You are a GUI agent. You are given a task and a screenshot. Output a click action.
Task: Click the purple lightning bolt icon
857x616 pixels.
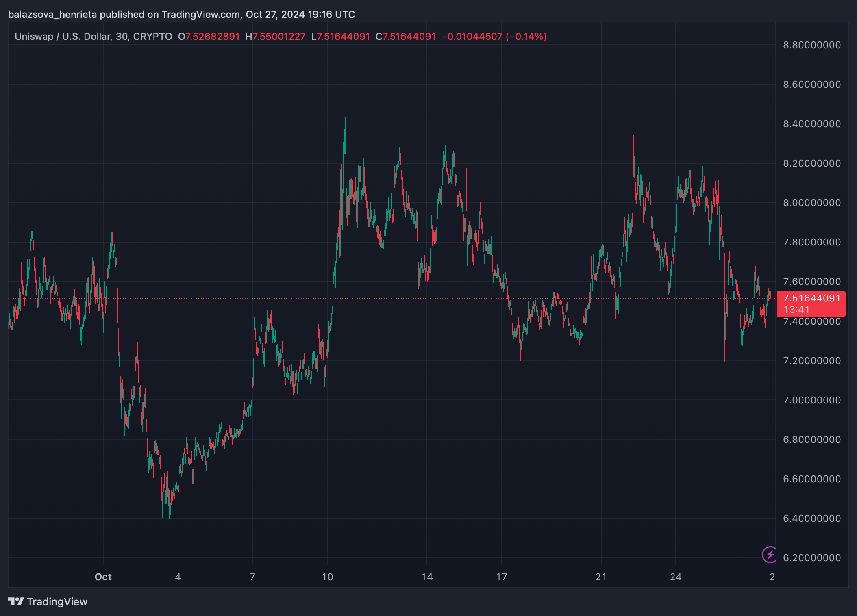(769, 554)
